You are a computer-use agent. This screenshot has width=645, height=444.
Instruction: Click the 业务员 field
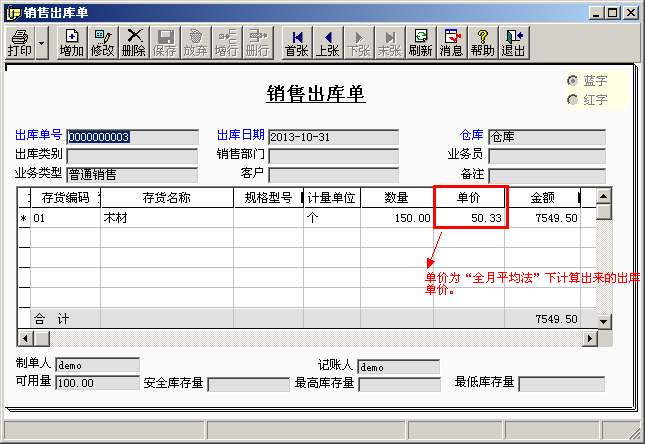pyautogui.click(x=547, y=156)
